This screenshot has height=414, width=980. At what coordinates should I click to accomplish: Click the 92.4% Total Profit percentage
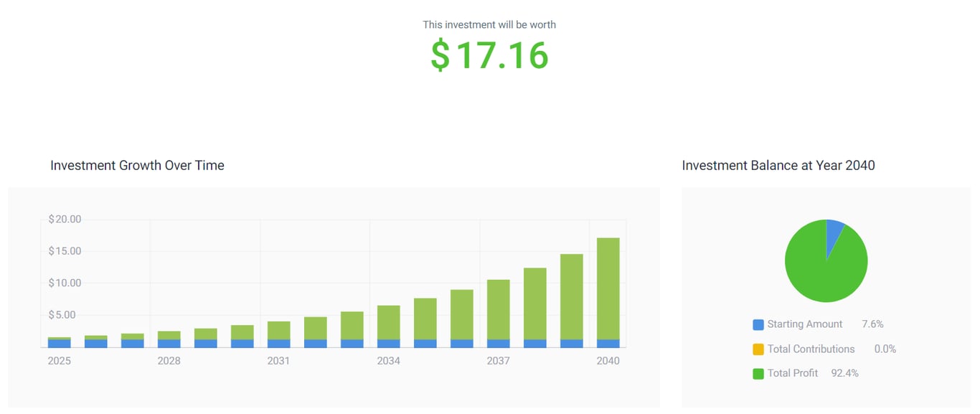843,373
